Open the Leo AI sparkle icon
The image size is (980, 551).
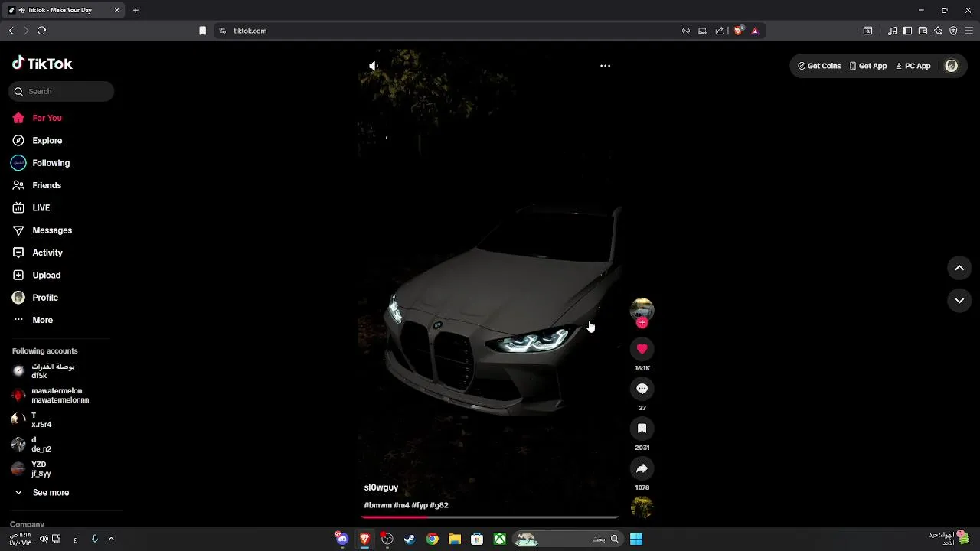pyautogui.click(x=938, y=31)
